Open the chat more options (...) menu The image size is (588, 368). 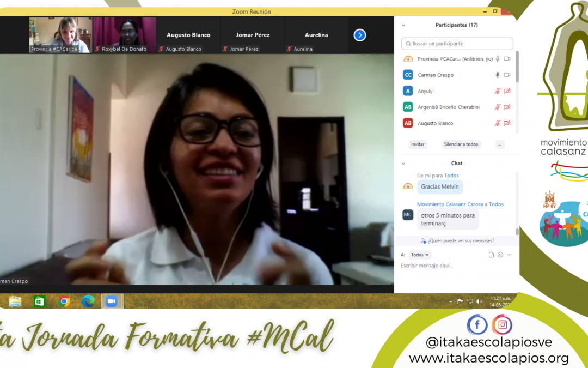pyautogui.click(x=509, y=255)
